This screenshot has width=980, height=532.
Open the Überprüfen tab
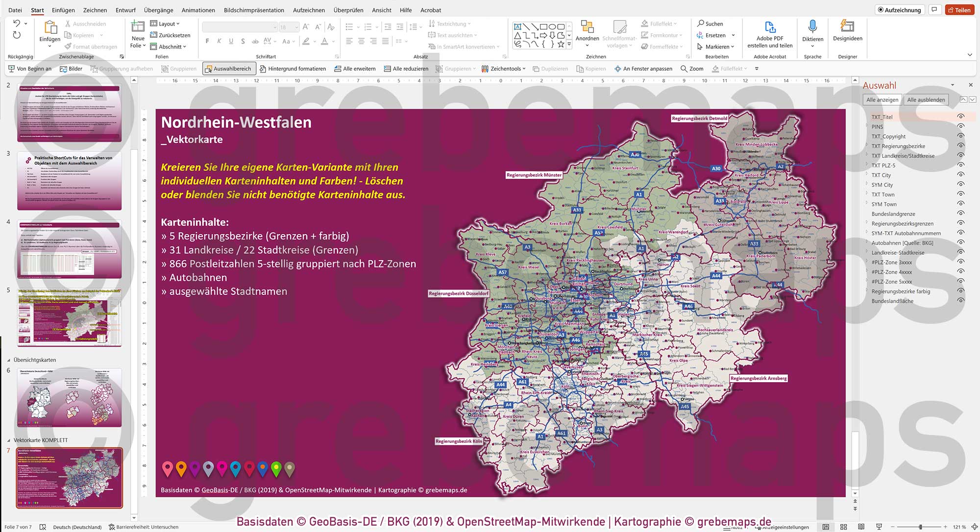point(349,10)
